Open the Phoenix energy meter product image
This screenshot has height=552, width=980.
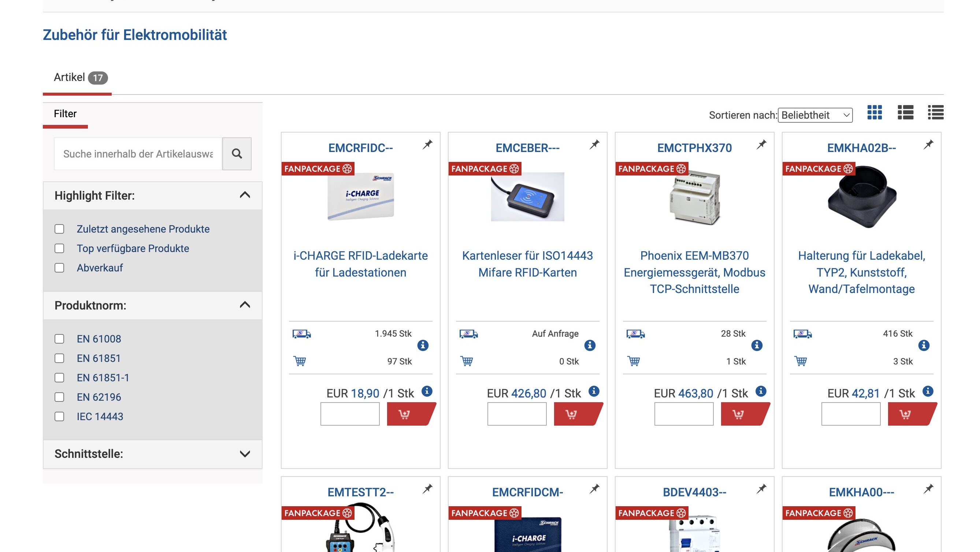click(x=695, y=197)
